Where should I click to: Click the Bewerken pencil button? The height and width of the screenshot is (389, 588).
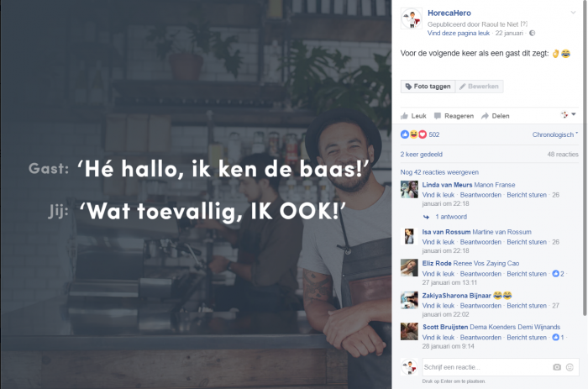(480, 87)
